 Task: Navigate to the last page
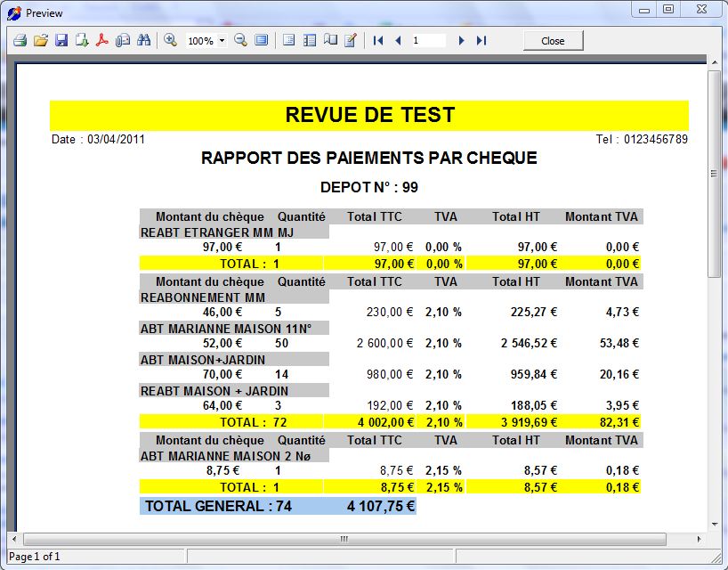(x=481, y=40)
